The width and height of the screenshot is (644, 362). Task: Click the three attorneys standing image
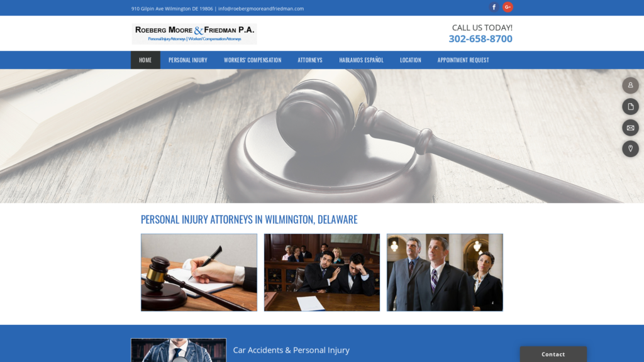[445, 273]
